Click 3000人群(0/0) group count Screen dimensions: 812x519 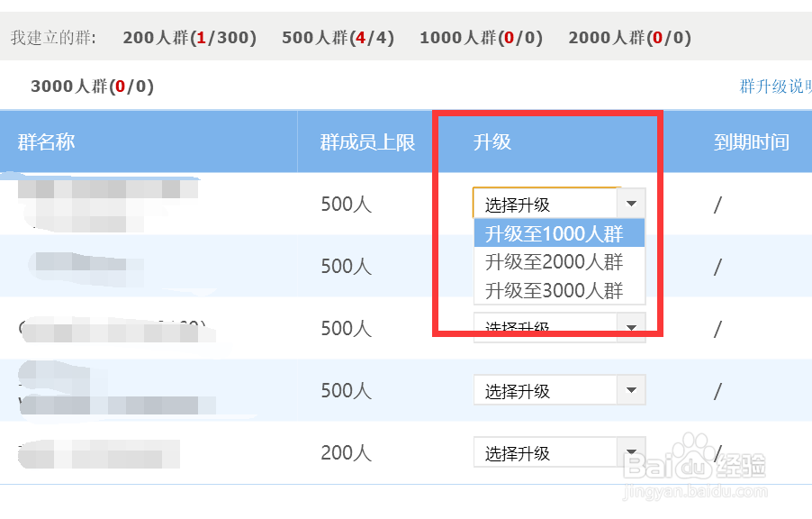click(92, 86)
